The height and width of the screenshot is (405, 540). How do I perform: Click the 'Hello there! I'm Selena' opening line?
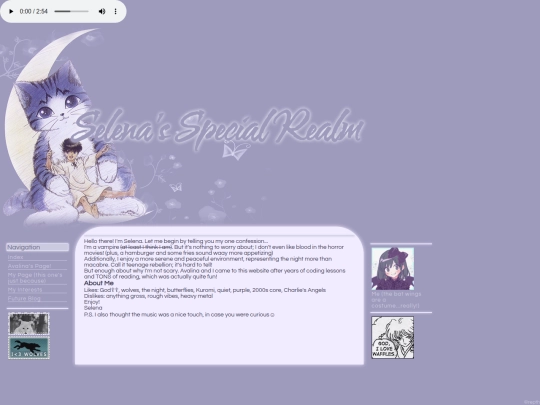tap(176, 241)
